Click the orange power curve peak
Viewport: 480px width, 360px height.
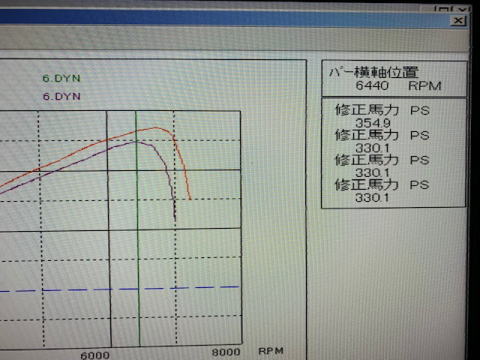click(x=156, y=128)
